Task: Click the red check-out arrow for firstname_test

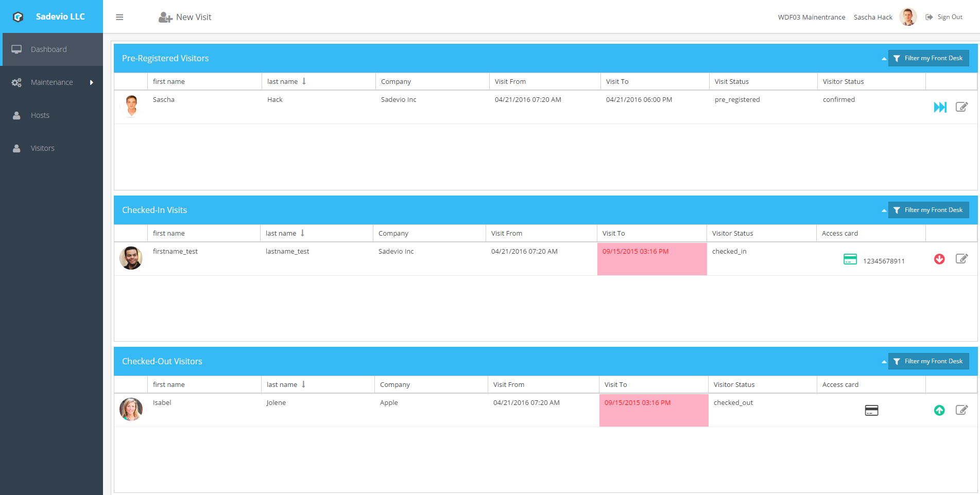Action: click(x=939, y=259)
